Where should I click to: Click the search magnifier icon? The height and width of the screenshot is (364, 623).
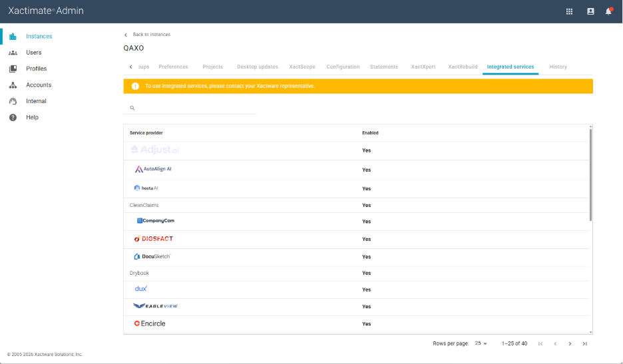(132, 108)
